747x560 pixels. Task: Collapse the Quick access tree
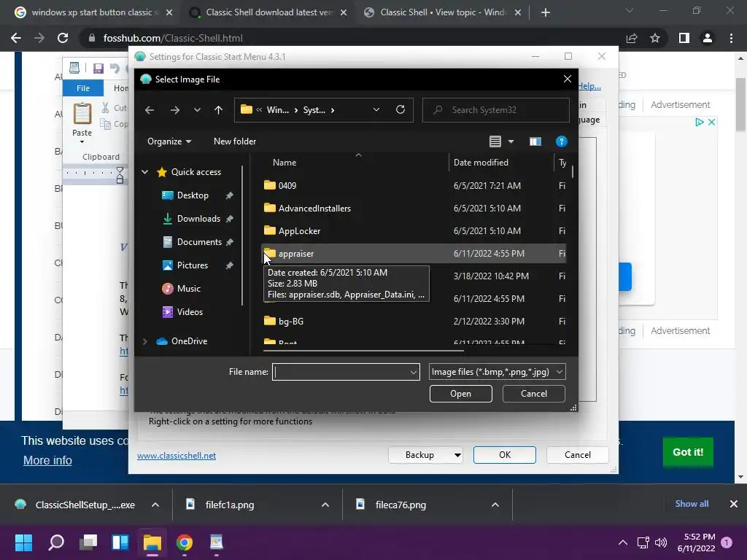145,172
